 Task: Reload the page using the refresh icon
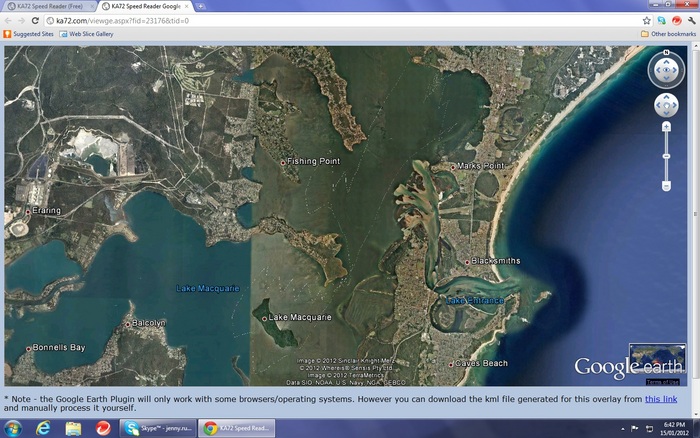click(36, 20)
